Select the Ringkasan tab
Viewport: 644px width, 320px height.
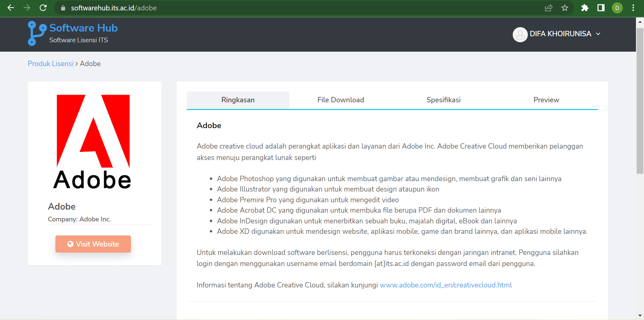coord(238,100)
